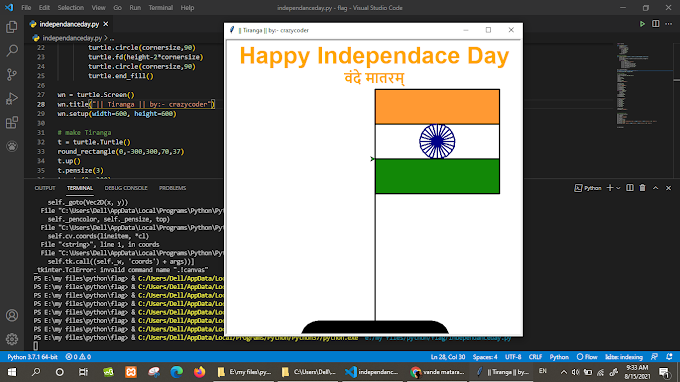The width and height of the screenshot is (680, 382).
Task: Launch Firefox from taskbar
Action: (x=199, y=372)
